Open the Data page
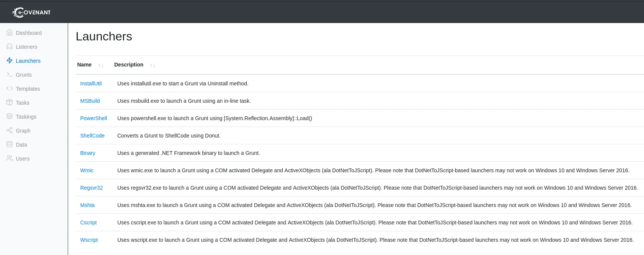 [22, 145]
